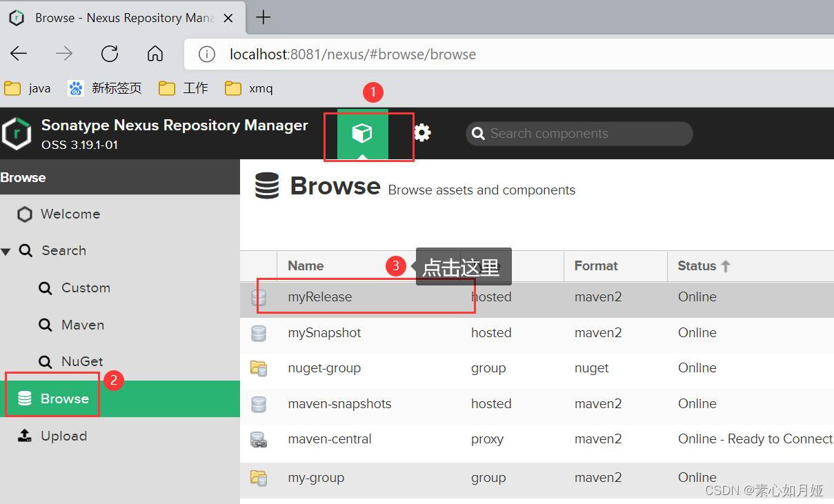The height and width of the screenshot is (504, 834).
Task: Reload the browser page
Action: point(110,54)
